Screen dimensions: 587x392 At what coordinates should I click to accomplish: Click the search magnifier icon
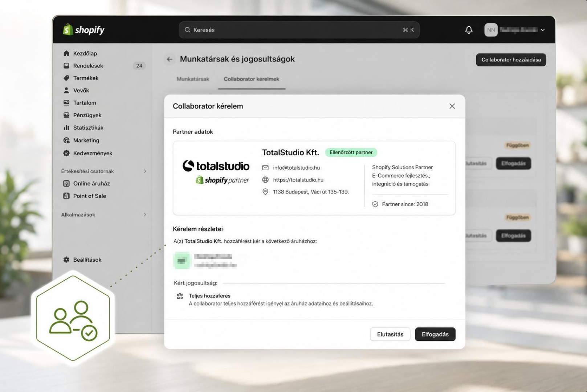[x=187, y=30]
